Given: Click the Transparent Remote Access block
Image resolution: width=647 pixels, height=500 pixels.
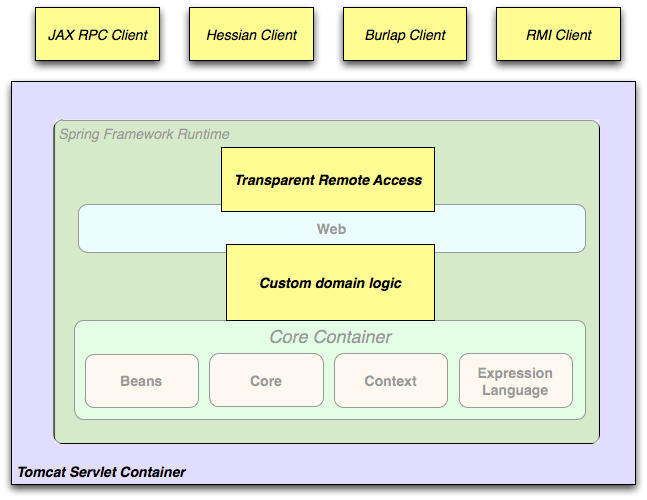Looking at the screenshot, I should pyautogui.click(x=328, y=179).
